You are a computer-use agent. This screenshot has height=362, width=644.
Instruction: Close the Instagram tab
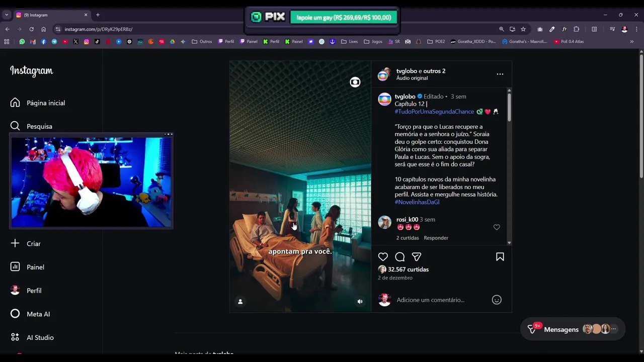click(86, 15)
